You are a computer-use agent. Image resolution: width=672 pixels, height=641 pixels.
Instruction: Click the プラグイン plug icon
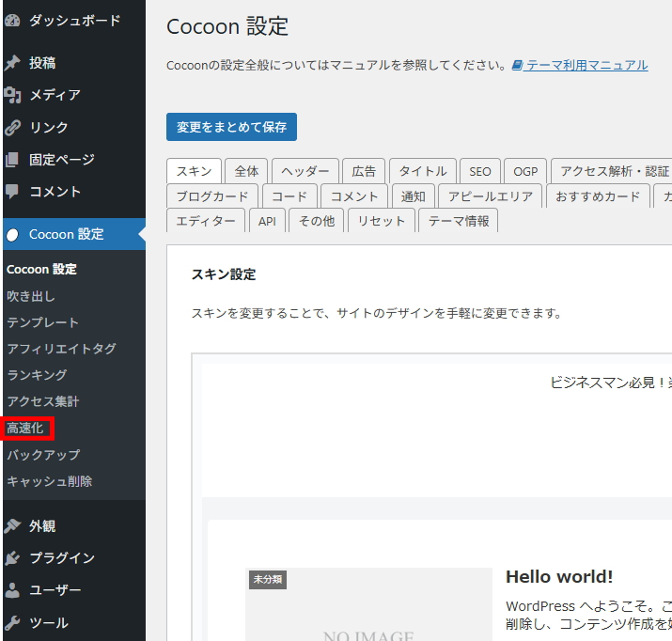[x=12, y=558]
